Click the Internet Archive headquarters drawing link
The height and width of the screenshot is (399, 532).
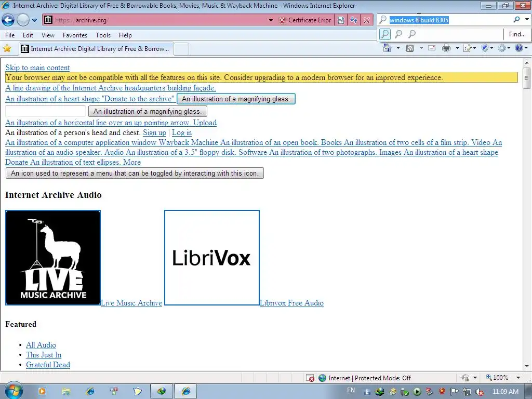(x=111, y=88)
